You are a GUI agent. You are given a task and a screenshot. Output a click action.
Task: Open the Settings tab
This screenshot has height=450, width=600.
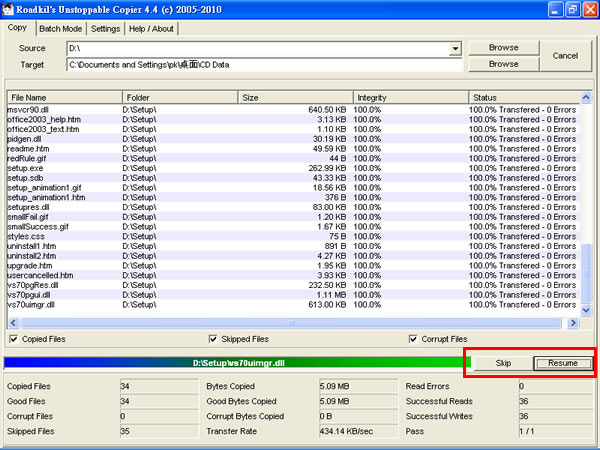(x=105, y=29)
